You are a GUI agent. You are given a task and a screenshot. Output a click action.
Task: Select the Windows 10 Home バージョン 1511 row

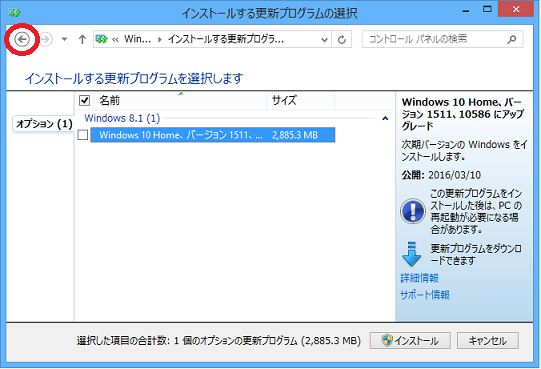tap(213, 135)
